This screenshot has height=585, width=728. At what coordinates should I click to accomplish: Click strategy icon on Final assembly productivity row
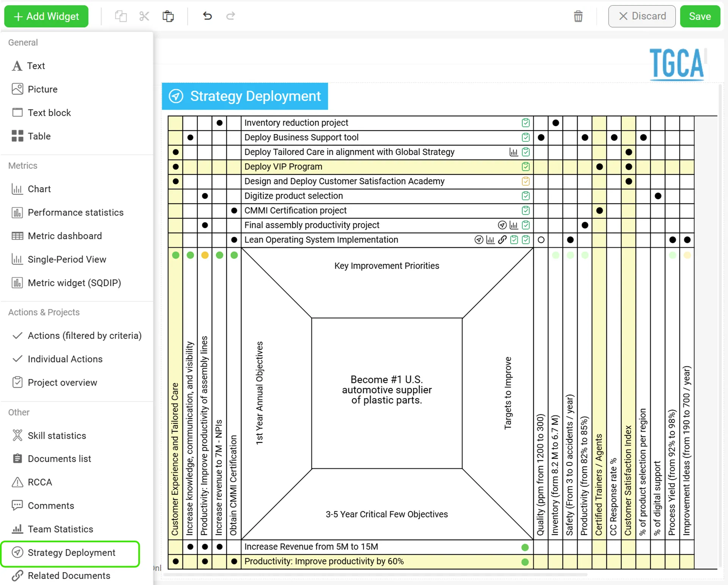coord(502,225)
